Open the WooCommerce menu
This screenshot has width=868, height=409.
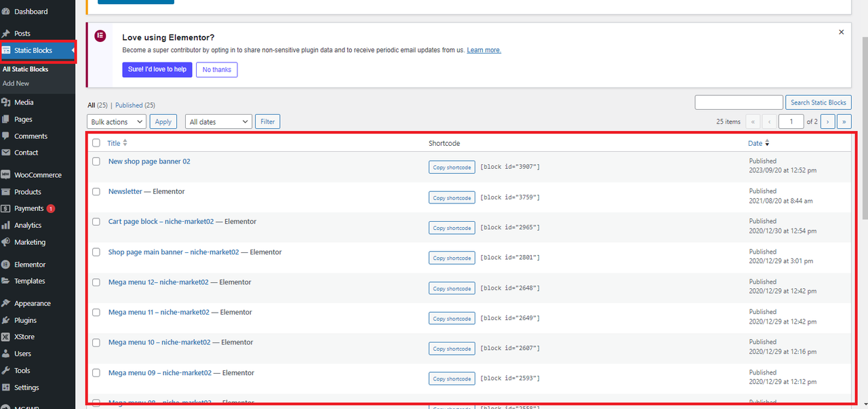coord(37,175)
